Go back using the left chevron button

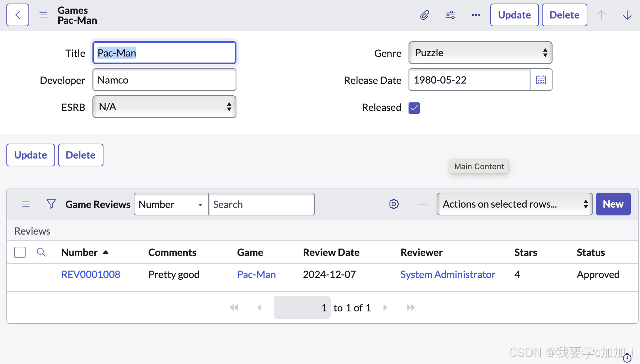18,15
